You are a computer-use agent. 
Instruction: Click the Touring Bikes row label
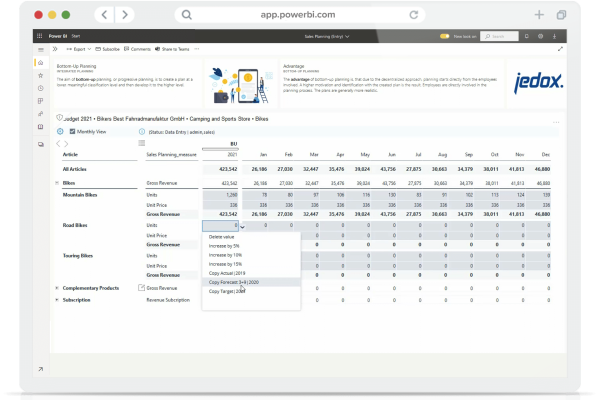(x=78, y=256)
